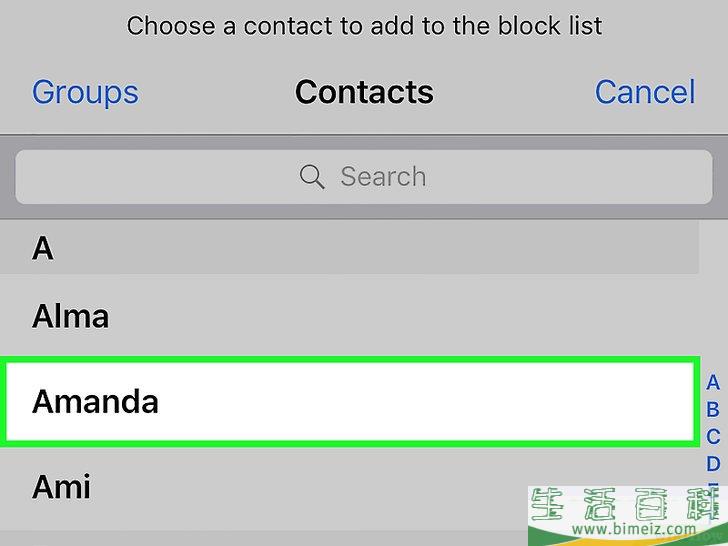Screen dimensions: 728x546
Task: Jump to index letter A
Action: pyautogui.click(x=713, y=383)
